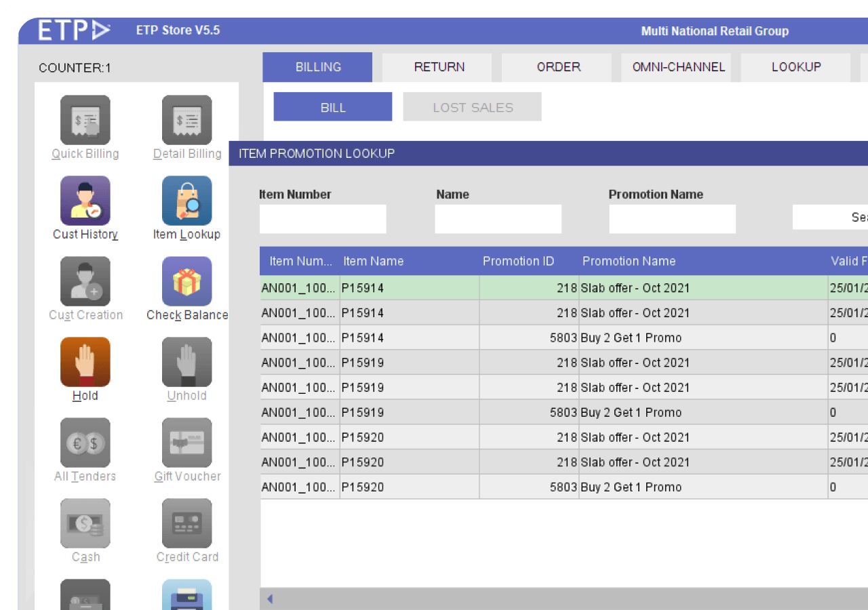Open the LOOKUP tab

tap(795, 67)
